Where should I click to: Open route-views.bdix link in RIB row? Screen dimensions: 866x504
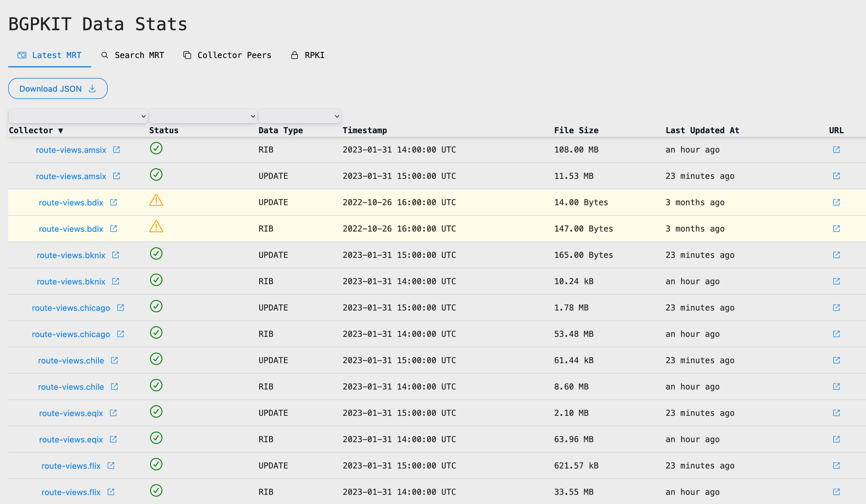(71, 229)
